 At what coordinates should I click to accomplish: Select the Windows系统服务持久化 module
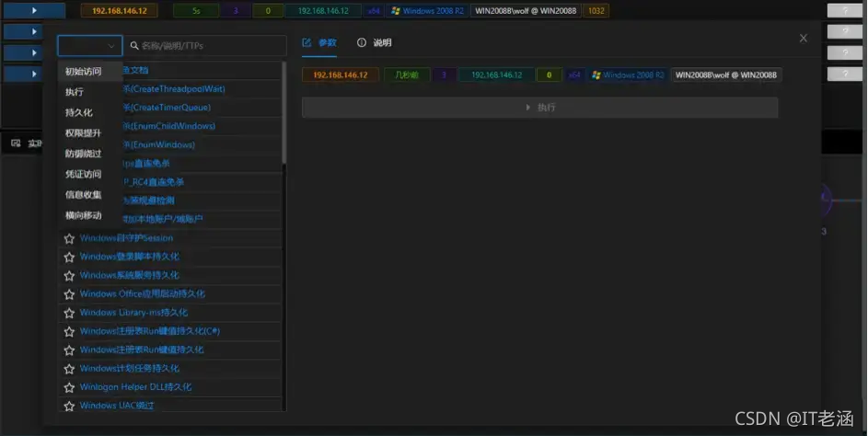pos(130,275)
